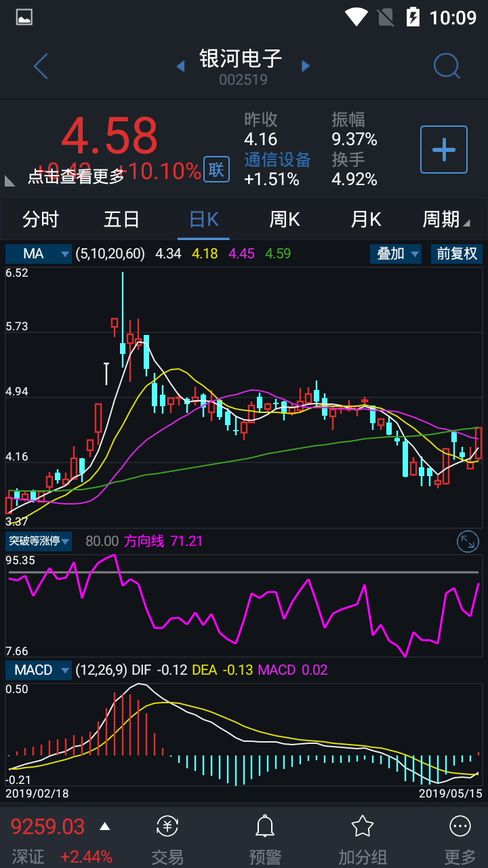Toggle 前复权 price adjustment

click(457, 254)
